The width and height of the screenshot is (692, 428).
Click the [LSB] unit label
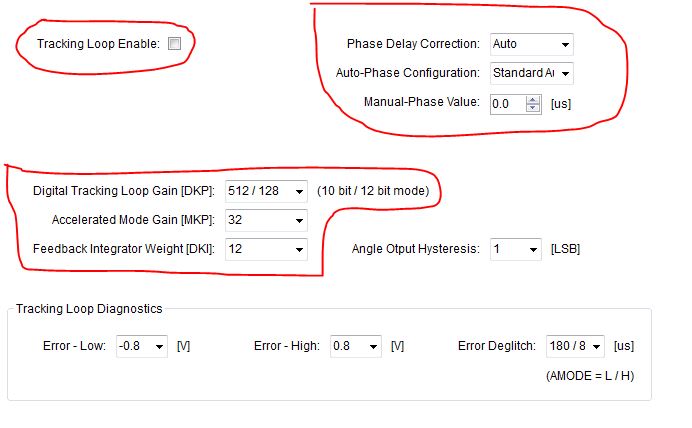(x=565, y=249)
